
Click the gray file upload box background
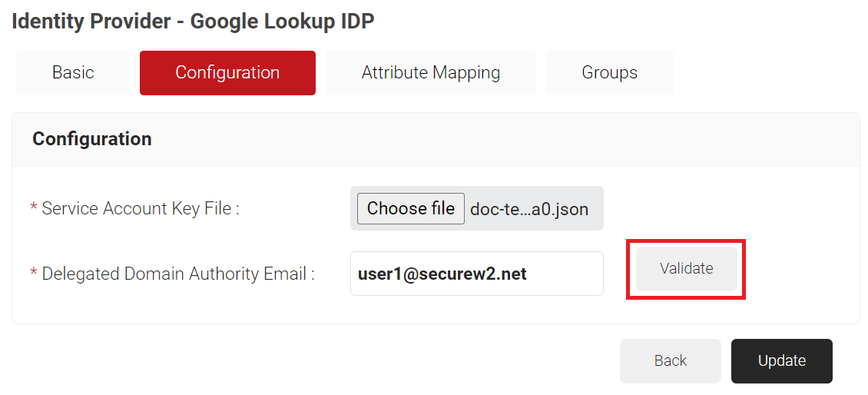point(598,223)
